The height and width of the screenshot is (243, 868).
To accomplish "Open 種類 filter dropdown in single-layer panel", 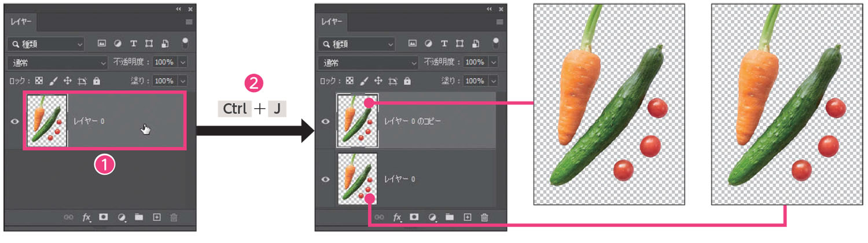I will click(47, 43).
